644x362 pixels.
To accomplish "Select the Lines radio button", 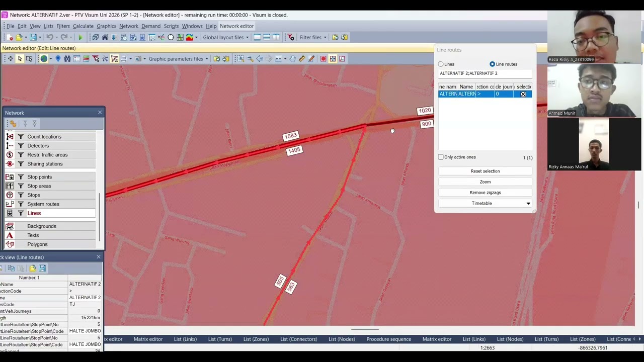I will click(441, 64).
